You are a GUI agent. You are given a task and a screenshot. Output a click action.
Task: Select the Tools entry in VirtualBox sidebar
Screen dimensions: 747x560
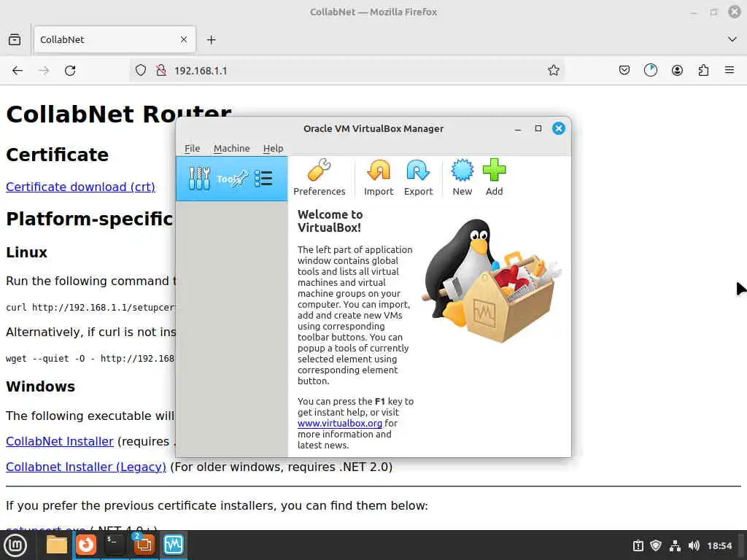click(x=231, y=179)
